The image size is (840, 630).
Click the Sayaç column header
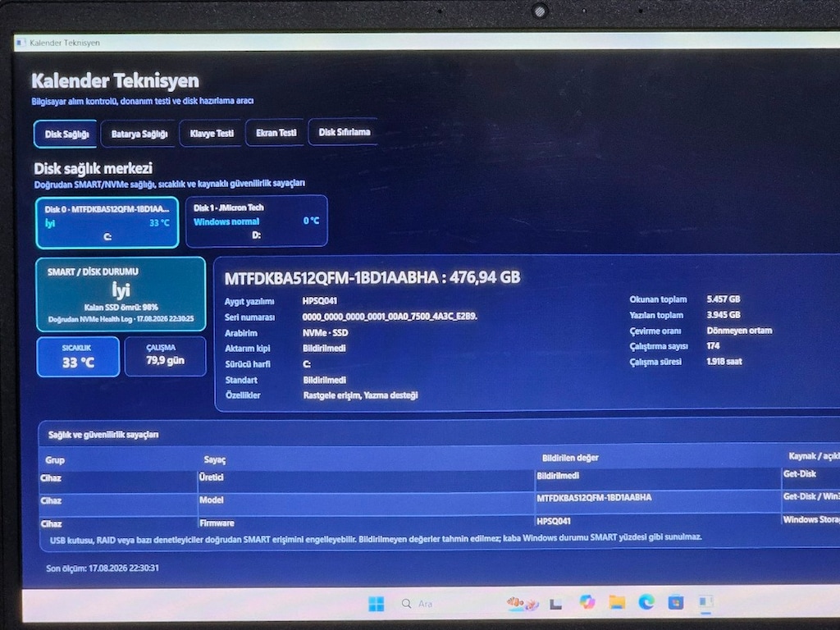(214, 459)
